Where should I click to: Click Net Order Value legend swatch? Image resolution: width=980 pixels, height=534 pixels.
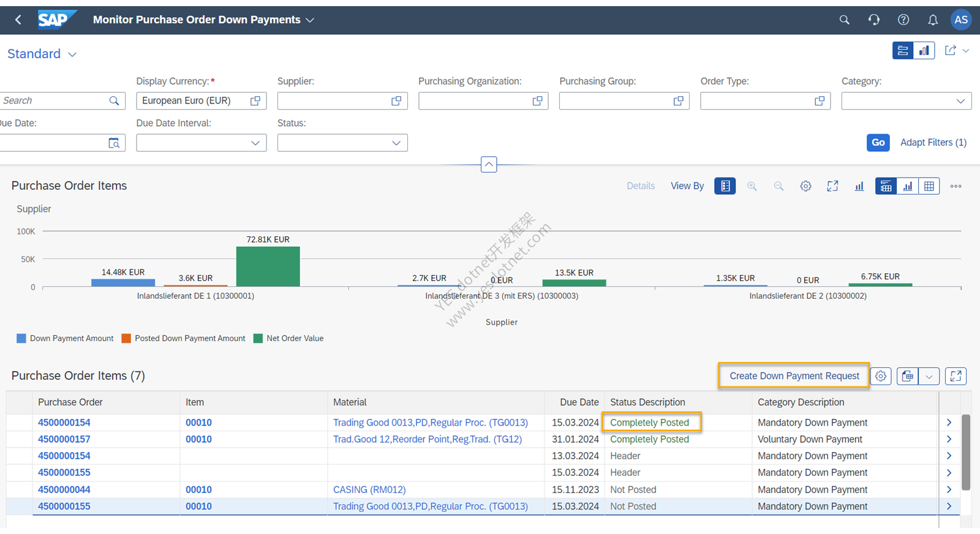(x=258, y=338)
